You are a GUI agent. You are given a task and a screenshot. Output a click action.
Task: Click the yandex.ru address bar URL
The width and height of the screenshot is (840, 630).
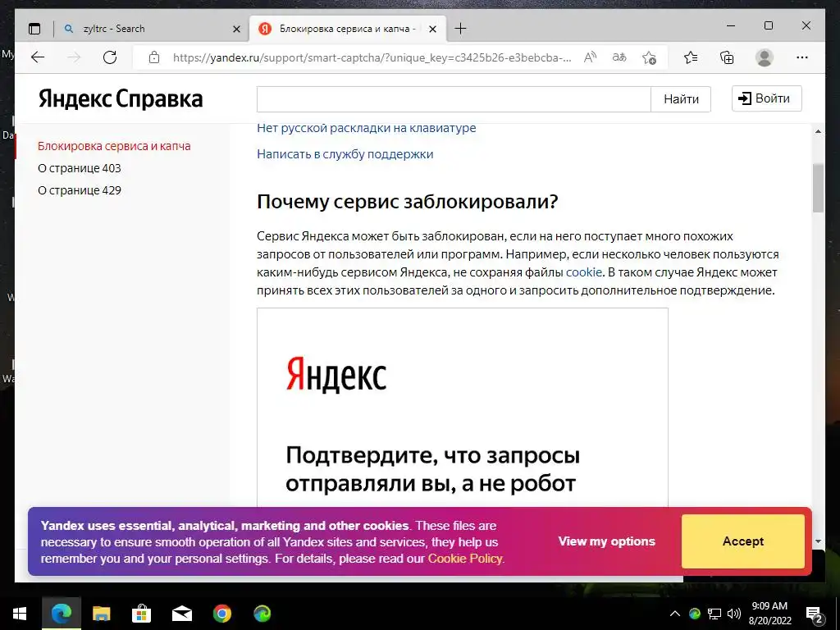pos(372,57)
